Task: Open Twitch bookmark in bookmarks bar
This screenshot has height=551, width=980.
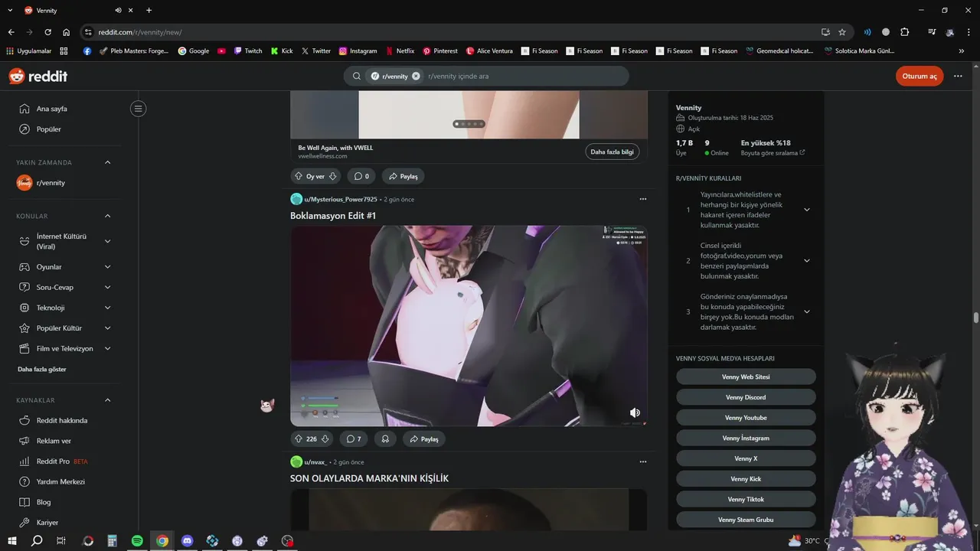Action: point(247,51)
